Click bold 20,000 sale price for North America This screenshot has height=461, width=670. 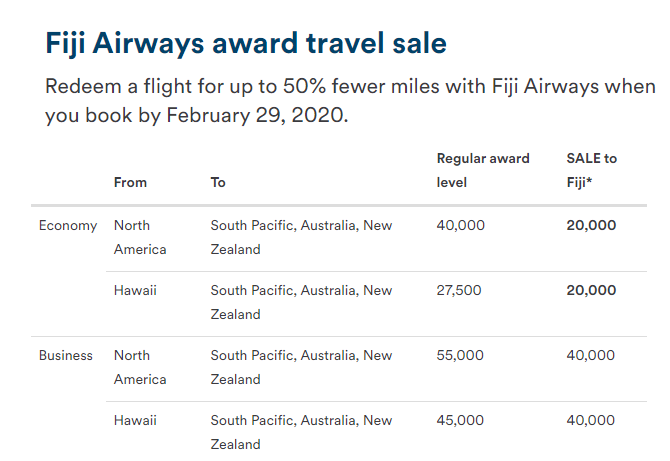(591, 226)
